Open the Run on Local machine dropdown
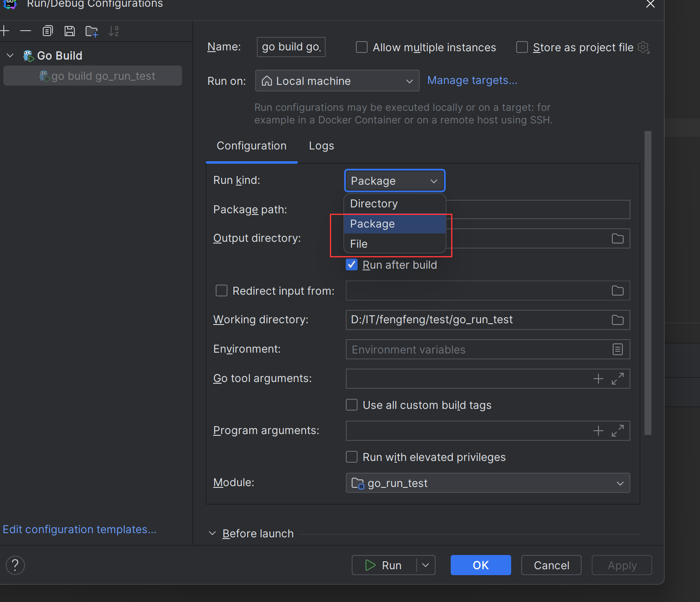This screenshot has width=700, height=602. click(x=337, y=81)
